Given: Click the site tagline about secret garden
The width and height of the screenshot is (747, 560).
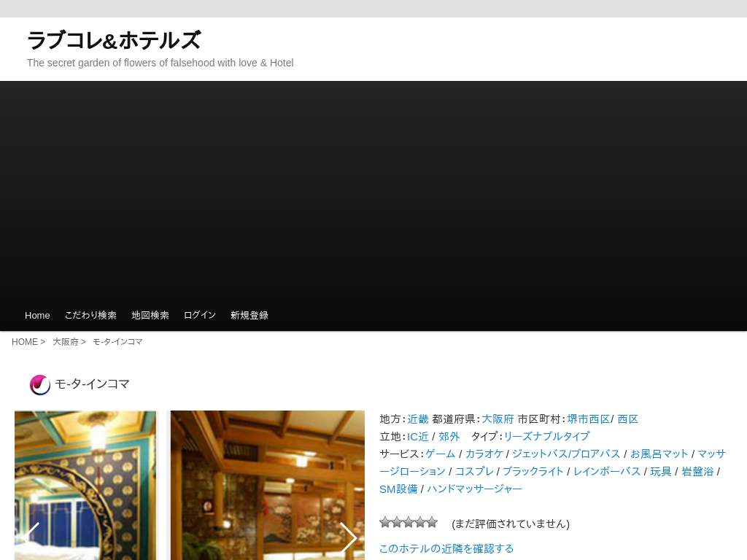Looking at the screenshot, I should coord(160,63).
